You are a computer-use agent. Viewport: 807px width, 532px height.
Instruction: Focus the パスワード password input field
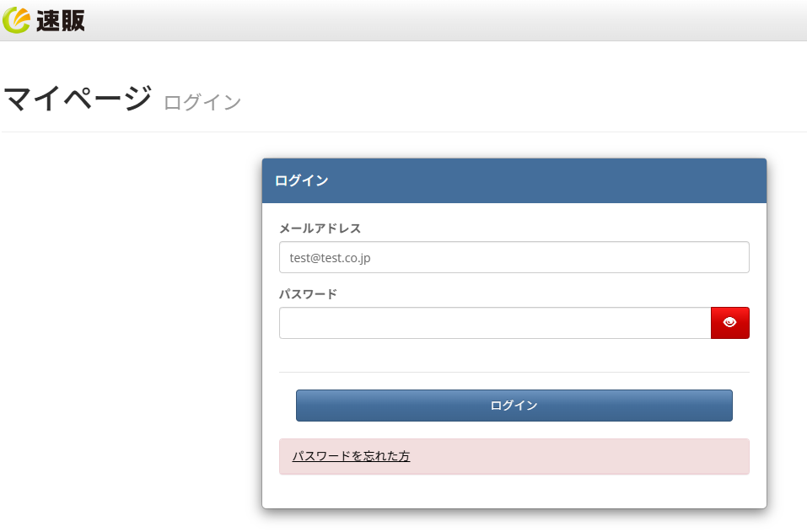pos(495,322)
